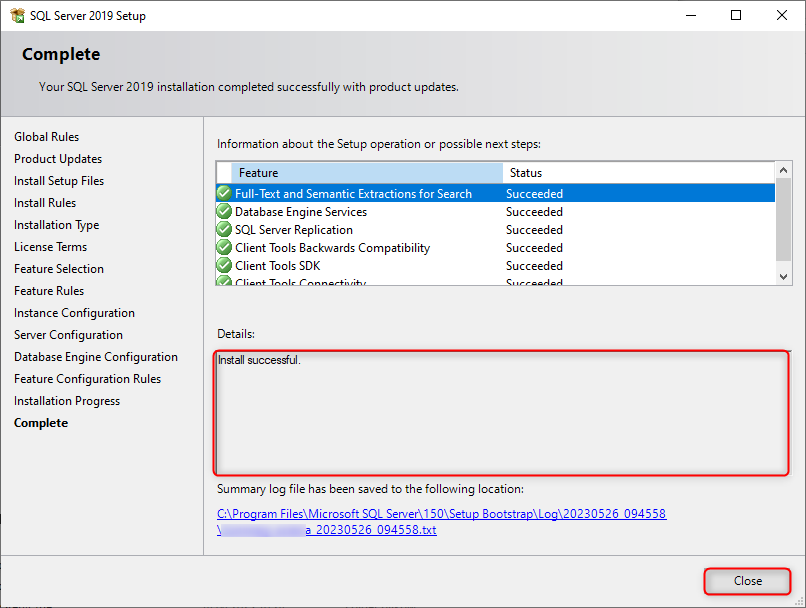Minimize the SQL Server 2019 Setup window
Screen dimensions: 806x608
click(x=691, y=15)
